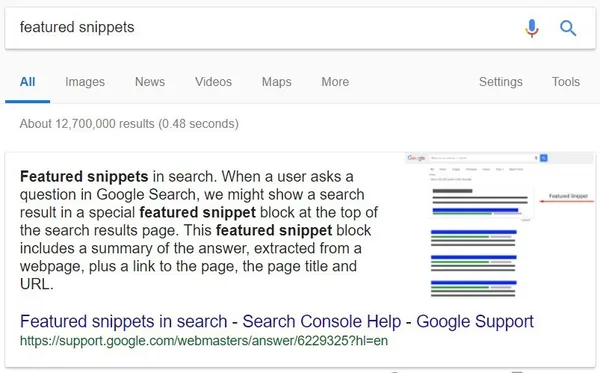The height and width of the screenshot is (373, 600).
Task: Start voice search with the microphone icon
Action: [x=532, y=28]
